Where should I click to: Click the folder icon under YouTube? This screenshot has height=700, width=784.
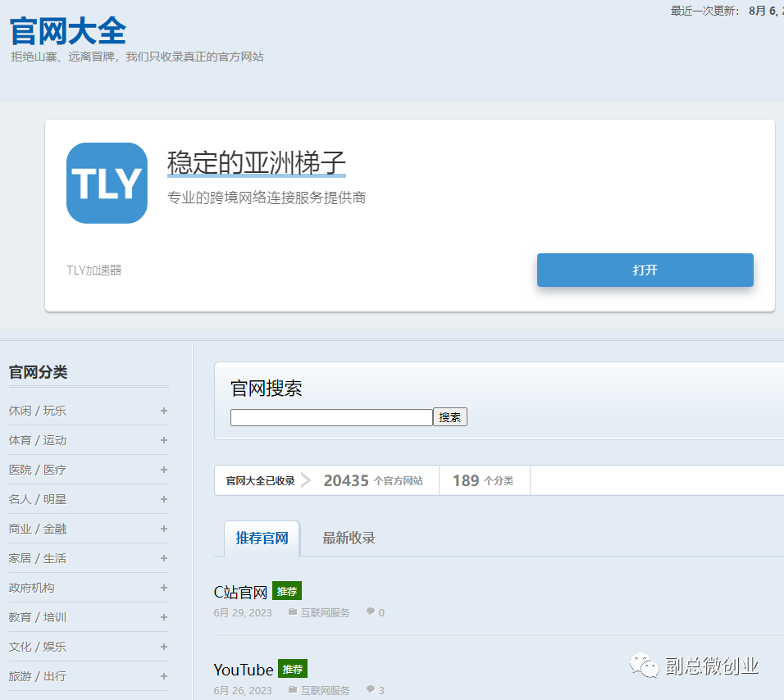pyautogui.click(x=293, y=690)
